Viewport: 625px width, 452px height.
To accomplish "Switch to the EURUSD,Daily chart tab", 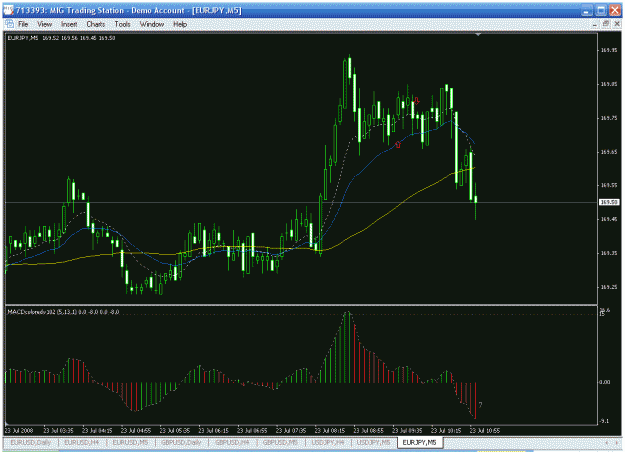I will tap(31, 442).
